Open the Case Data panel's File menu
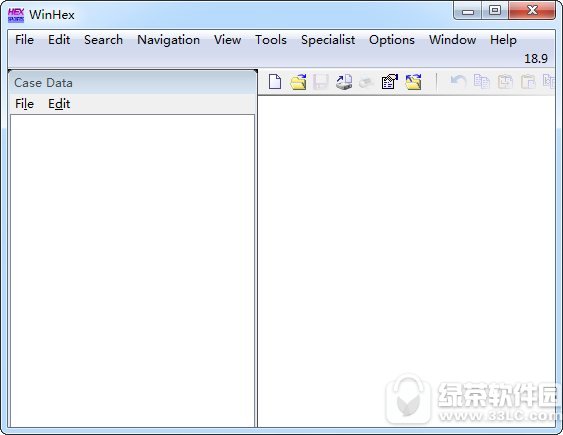This screenshot has width=563, height=435. pos(24,104)
